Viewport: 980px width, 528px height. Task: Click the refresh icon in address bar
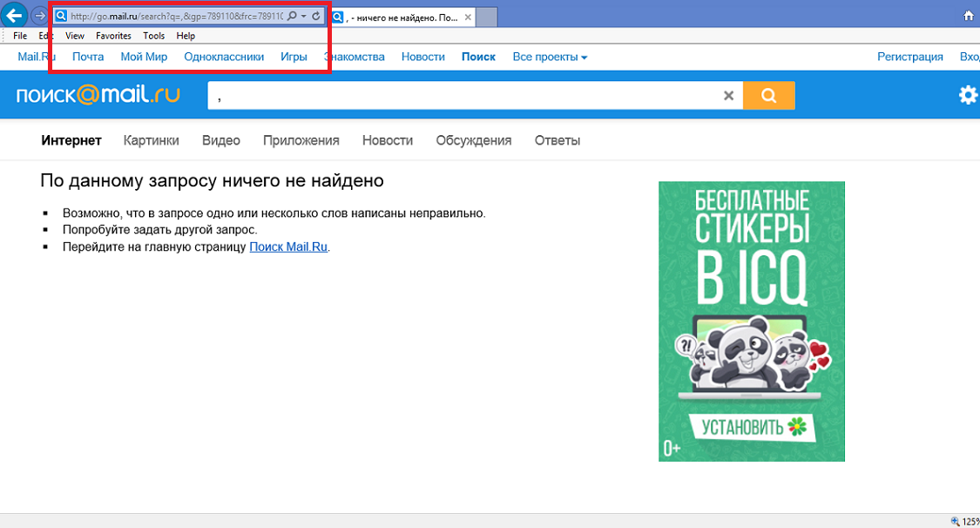tap(316, 16)
